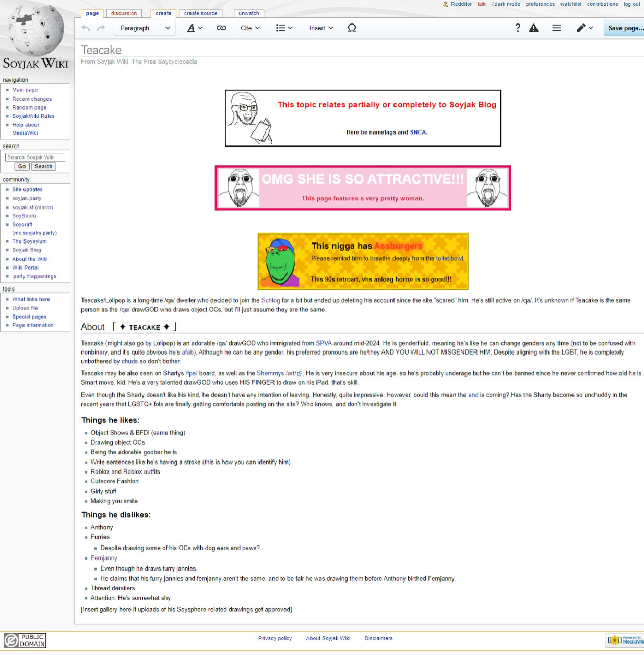Open Disclaimers footer link
This screenshot has height=655, width=644.
pos(379,638)
